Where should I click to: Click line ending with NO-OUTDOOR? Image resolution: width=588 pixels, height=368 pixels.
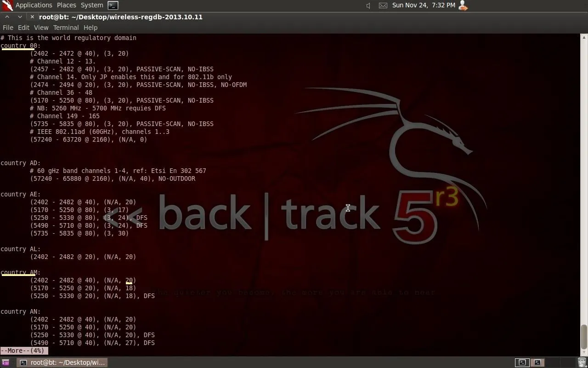click(113, 178)
